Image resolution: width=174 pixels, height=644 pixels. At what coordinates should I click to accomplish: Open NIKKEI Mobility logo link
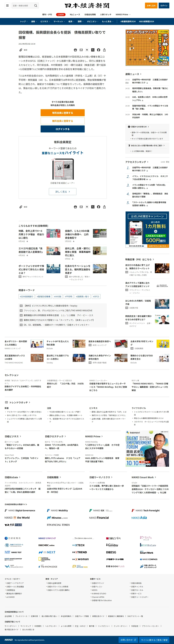(58, 511)
